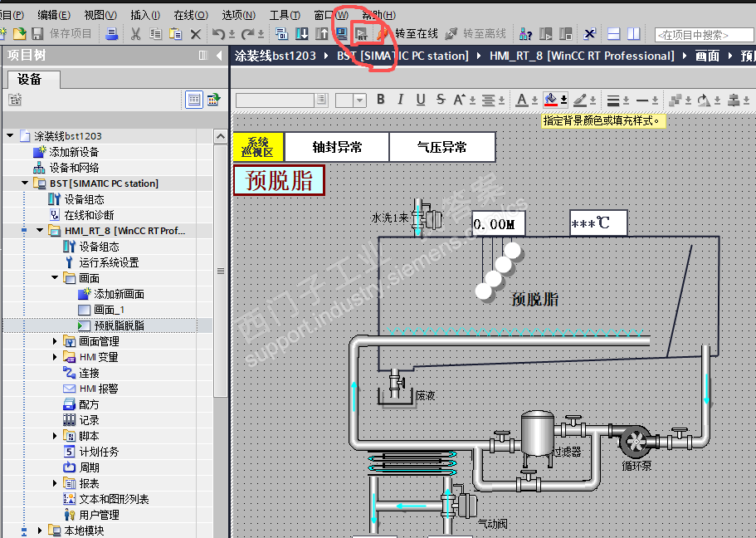Click the Paste clipboard icon

click(175, 33)
